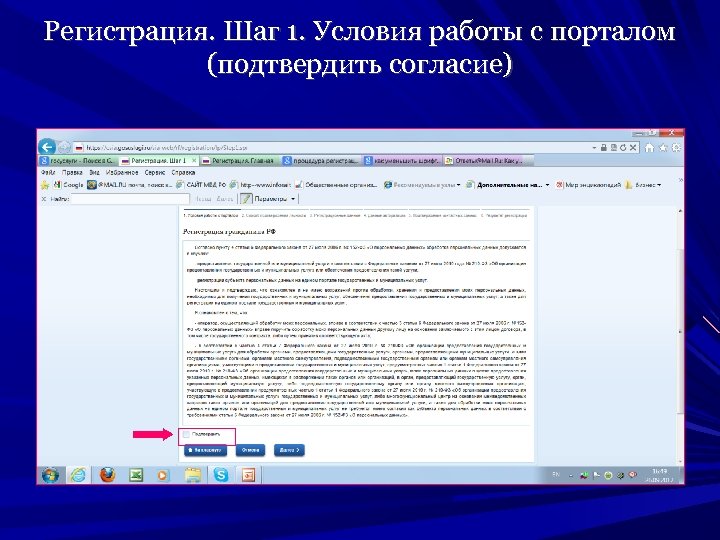This screenshot has height=540, width=720.
Task: Click the Найти search input field
Action: (130, 199)
